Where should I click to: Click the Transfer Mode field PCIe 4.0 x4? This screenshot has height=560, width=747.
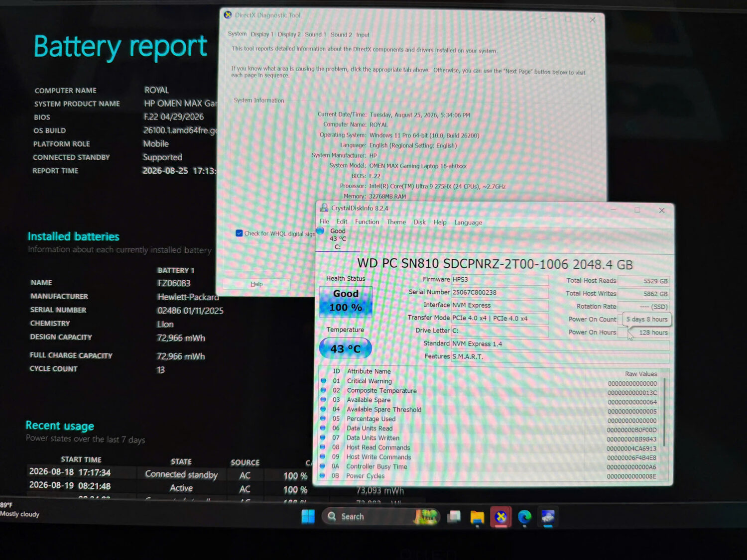(x=499, y=319)
